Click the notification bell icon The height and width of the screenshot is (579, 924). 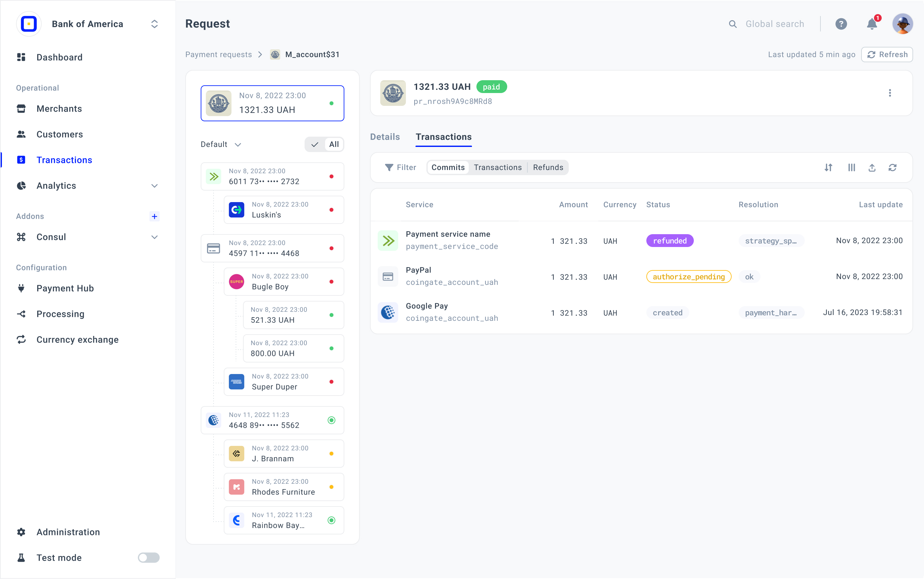coord(871,24)
